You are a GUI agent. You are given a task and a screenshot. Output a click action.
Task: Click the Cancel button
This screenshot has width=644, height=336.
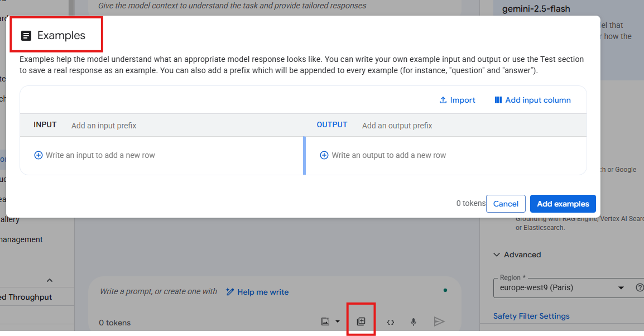[506, 204]
